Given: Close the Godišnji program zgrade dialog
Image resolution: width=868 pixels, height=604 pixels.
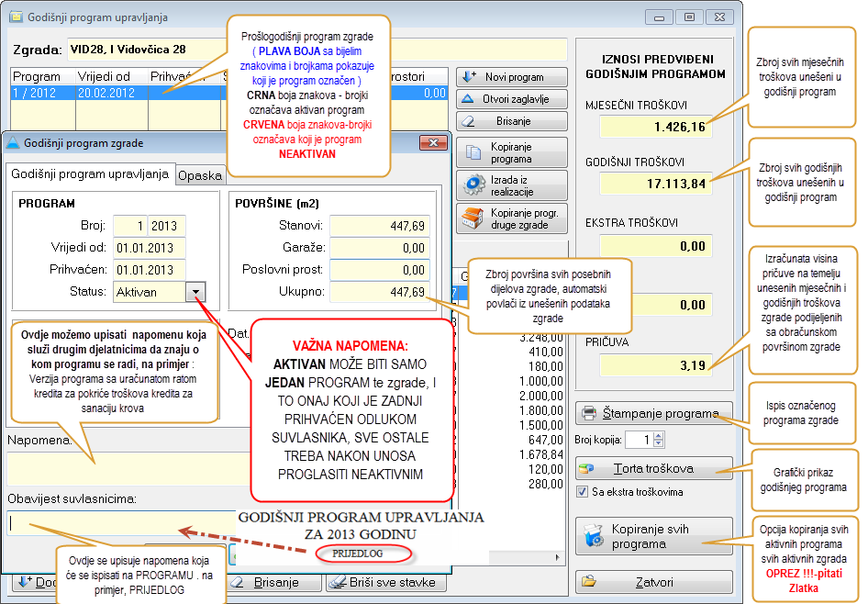Looking at the screenshot, I should tap(433, 143).
